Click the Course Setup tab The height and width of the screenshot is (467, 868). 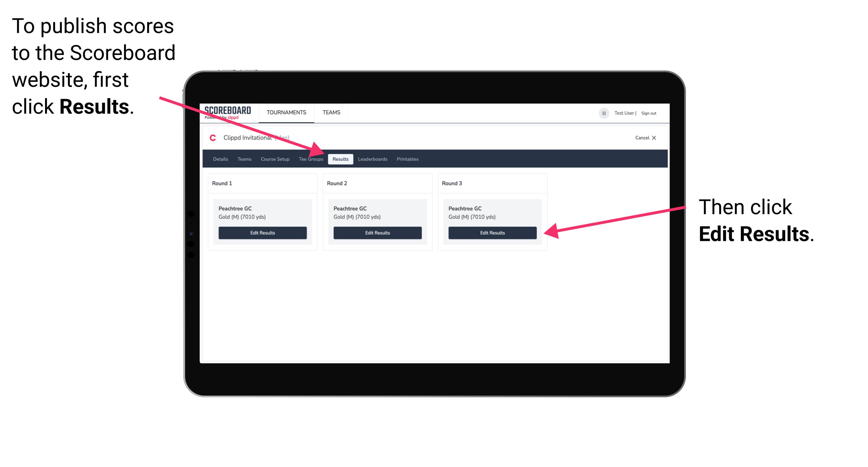click(274, 159)
